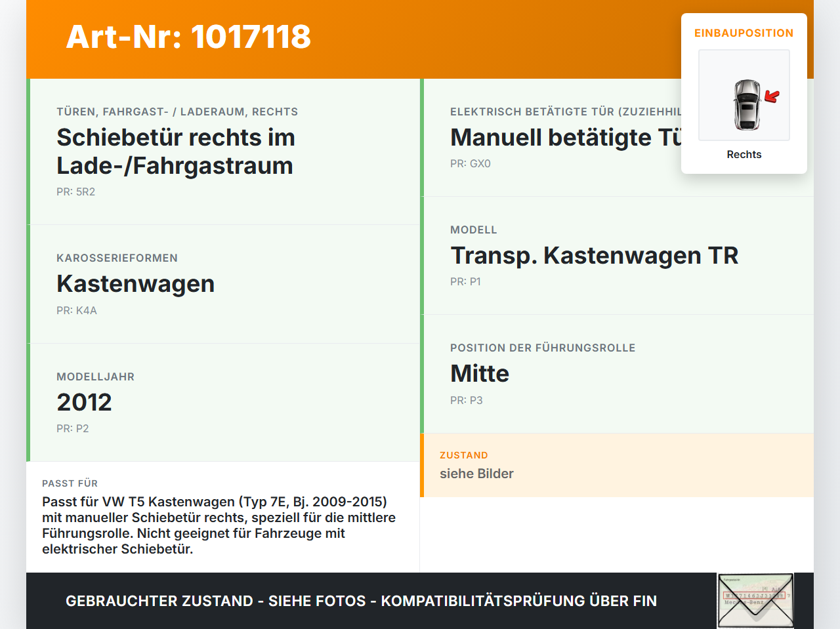Click the GEBRAUCHTER ZUSTAND footer notice
The width and height of the screenshot is (840, 629).
click(x=361, y=601)
